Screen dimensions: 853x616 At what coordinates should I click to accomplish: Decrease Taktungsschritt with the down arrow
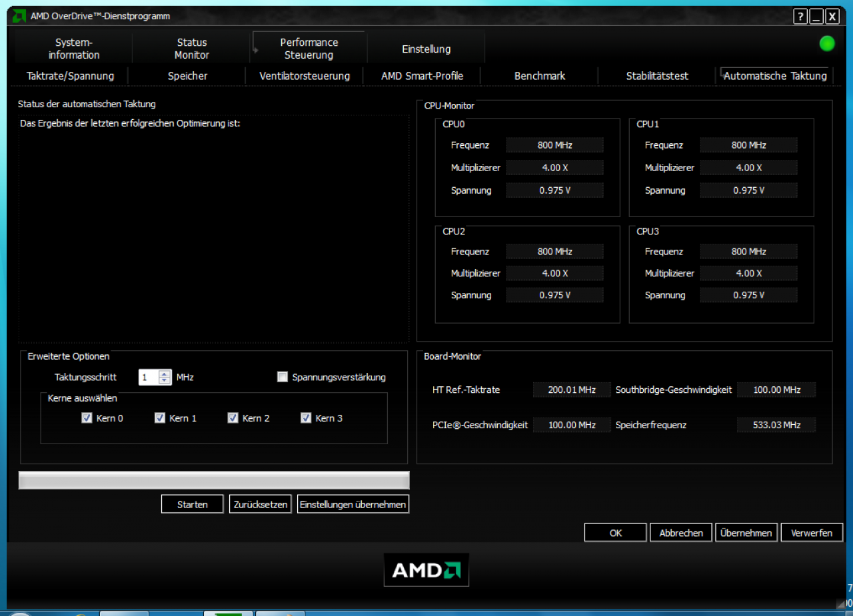pos(165,381)
